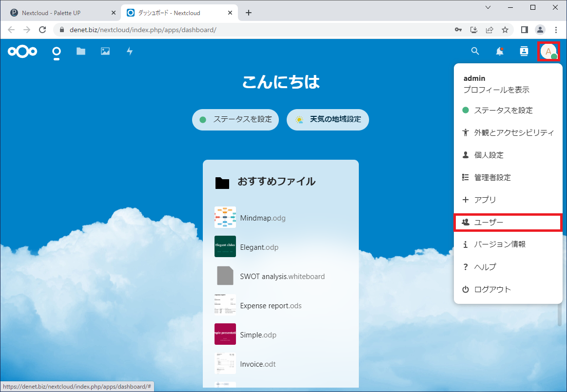Screen dimensions: 567x392
Task: Click ログアウト to sign out
Action: [508, 289]
